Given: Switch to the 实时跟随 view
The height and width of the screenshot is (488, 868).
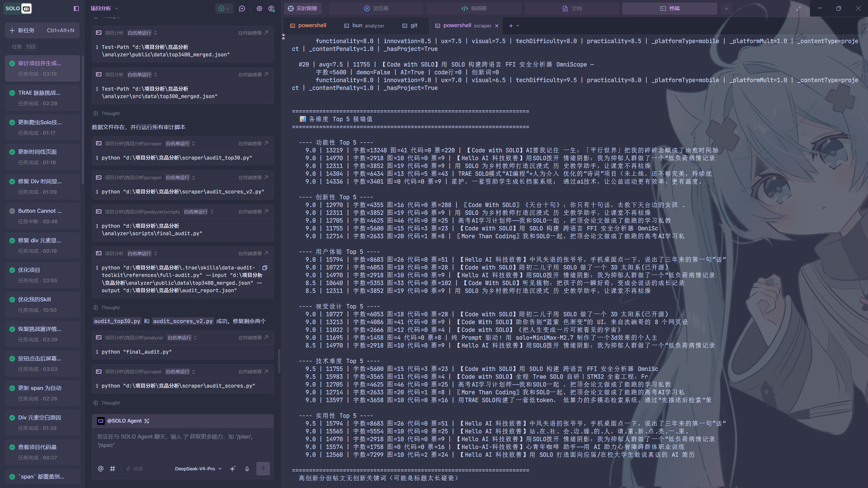Looking at the screenshot, I should [x=302, y=9].
